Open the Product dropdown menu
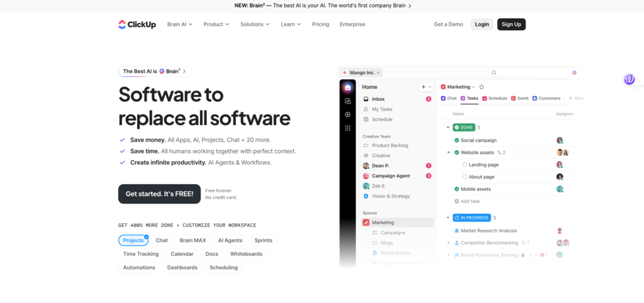This screenshot has width=644, height=303. click(x=216, y=25)
